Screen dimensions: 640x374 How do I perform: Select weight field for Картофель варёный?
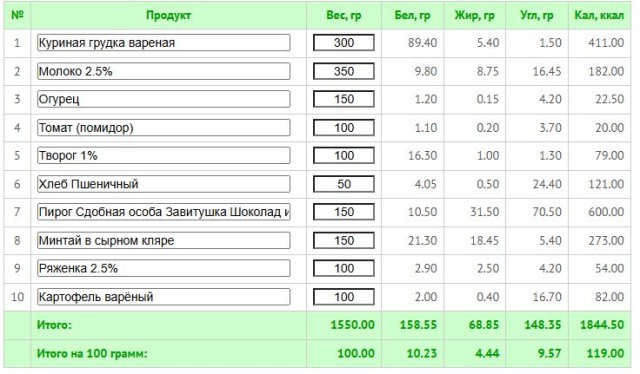pos(344,297)
